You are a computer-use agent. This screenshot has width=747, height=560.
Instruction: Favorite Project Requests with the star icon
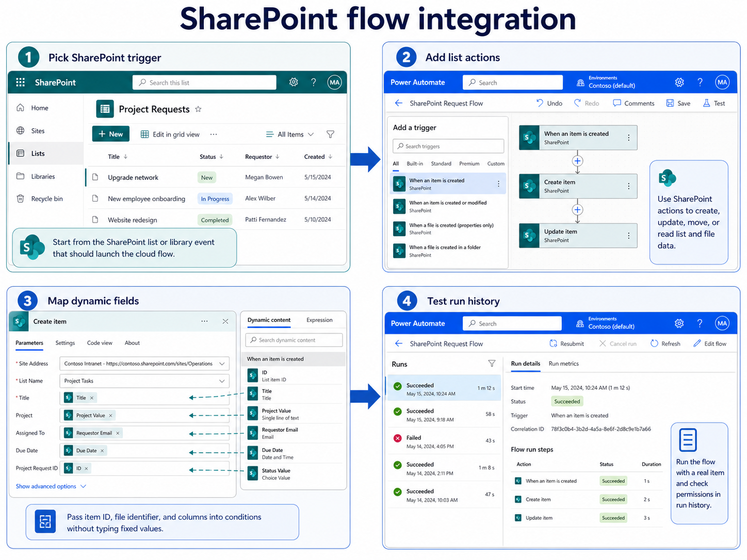click(198, 109)
